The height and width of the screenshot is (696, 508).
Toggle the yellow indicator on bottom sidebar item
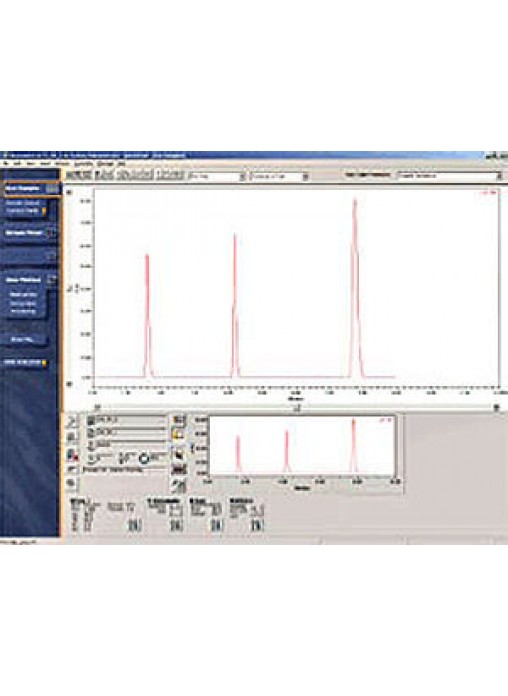click(x=44, y=363)
